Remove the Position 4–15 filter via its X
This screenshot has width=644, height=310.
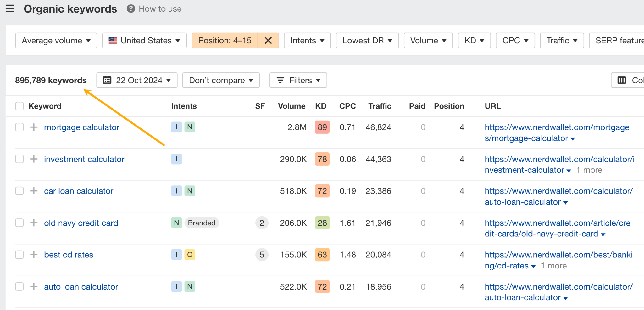[268, 40]
